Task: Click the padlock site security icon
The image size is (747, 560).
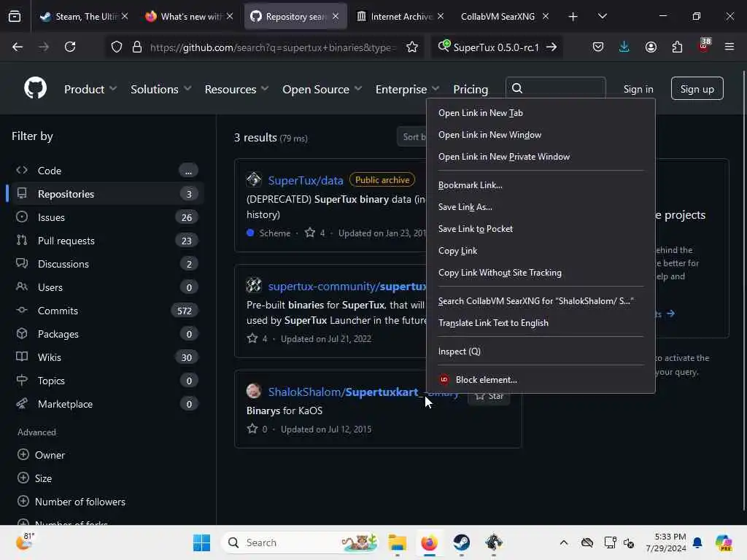Action: [136, 47]
